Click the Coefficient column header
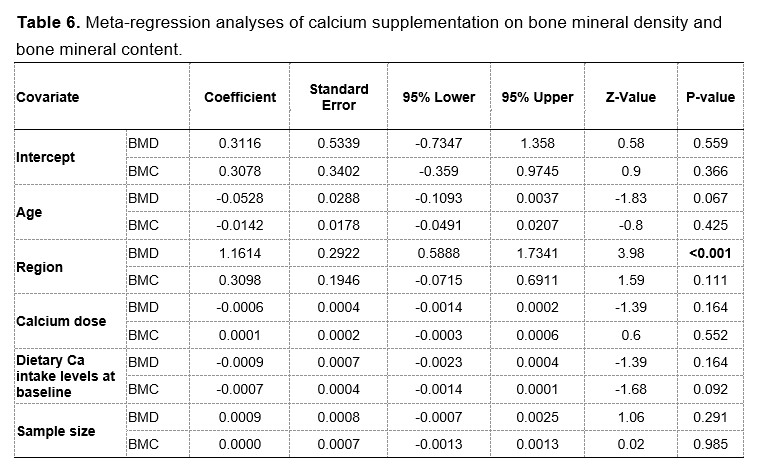Screen dimensions: 778x473 coord(240,97)
